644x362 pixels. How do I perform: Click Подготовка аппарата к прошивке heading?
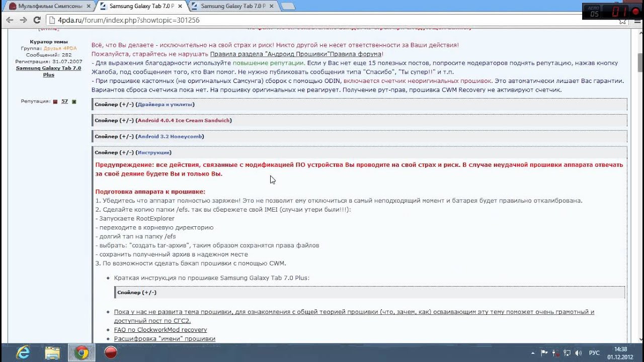150,192
